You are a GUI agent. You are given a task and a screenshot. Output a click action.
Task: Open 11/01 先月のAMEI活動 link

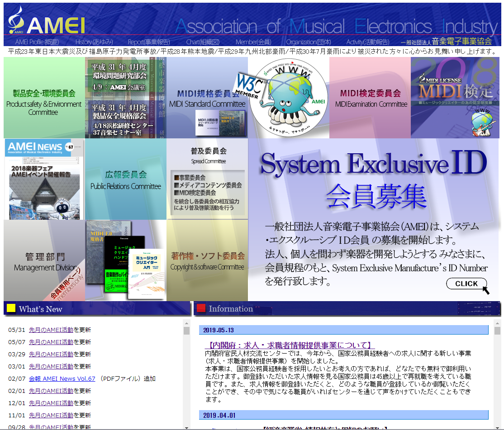[x=51, y=415]
